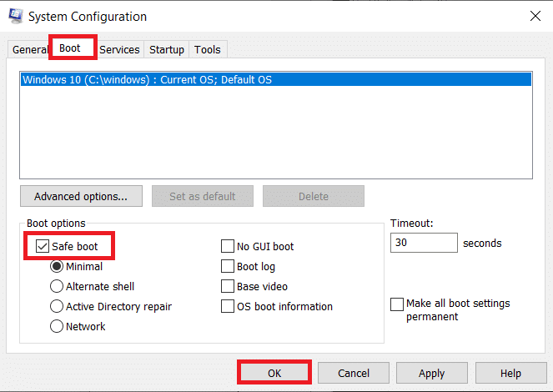553x392 pixels.
Task: Go to the Startup tab
Action: [x=167, y=50]
